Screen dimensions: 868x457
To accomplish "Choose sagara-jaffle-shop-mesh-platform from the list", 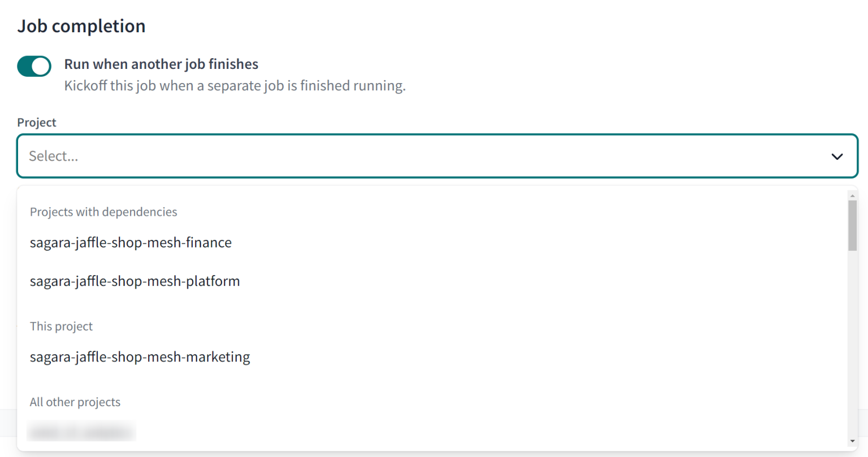I will pos(134,281).
